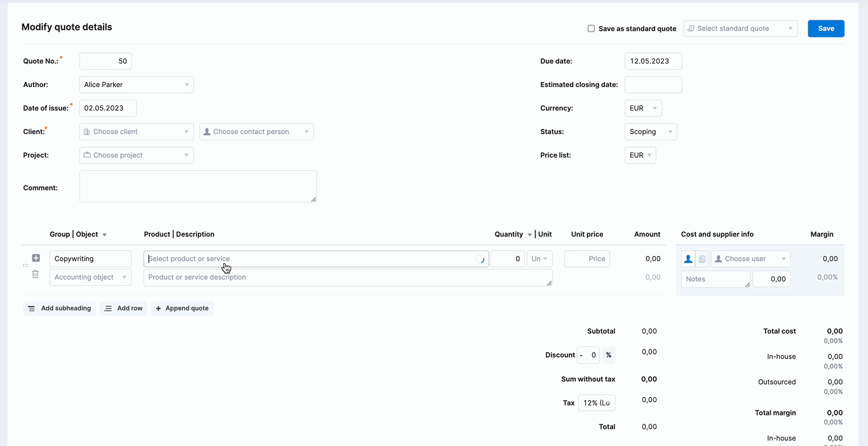Screen dimensions: 868x446
Task: Open the Accounting object dropdown
Action: pos(90,277)
